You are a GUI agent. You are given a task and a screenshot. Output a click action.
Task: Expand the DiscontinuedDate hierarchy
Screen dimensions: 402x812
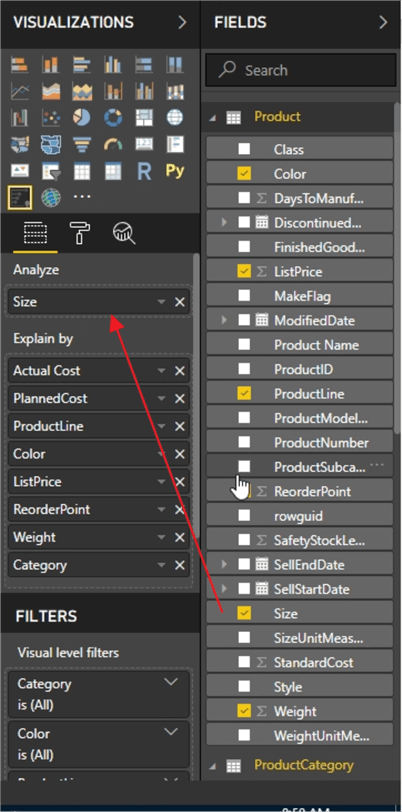coord(224,223)
